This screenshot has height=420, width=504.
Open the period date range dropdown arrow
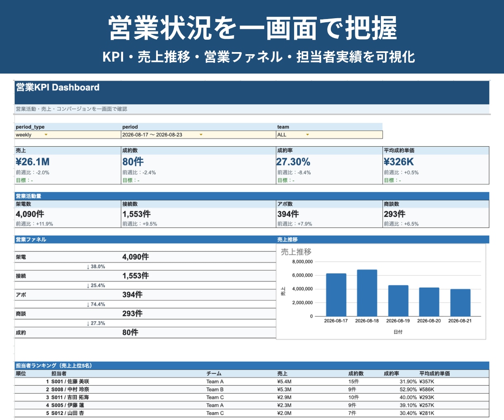click(201, 135)
